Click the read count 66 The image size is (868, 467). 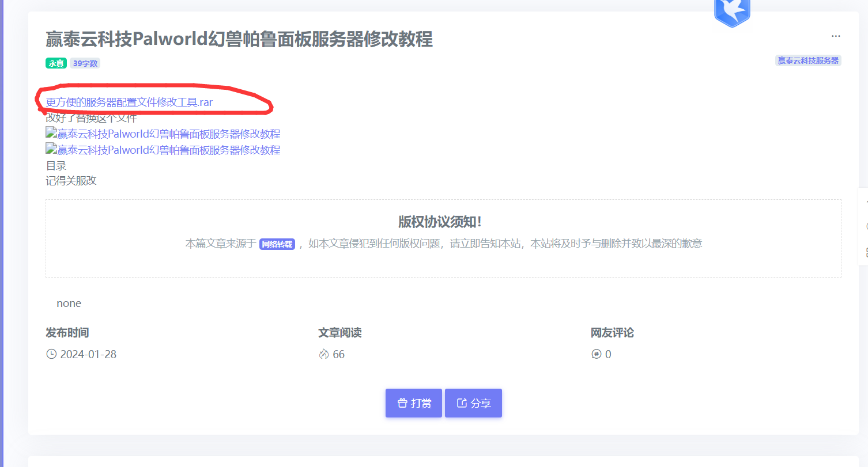pos(339,354)
